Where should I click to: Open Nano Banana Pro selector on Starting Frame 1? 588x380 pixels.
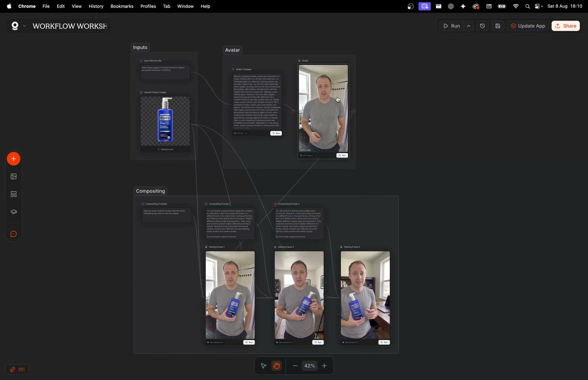215,343
